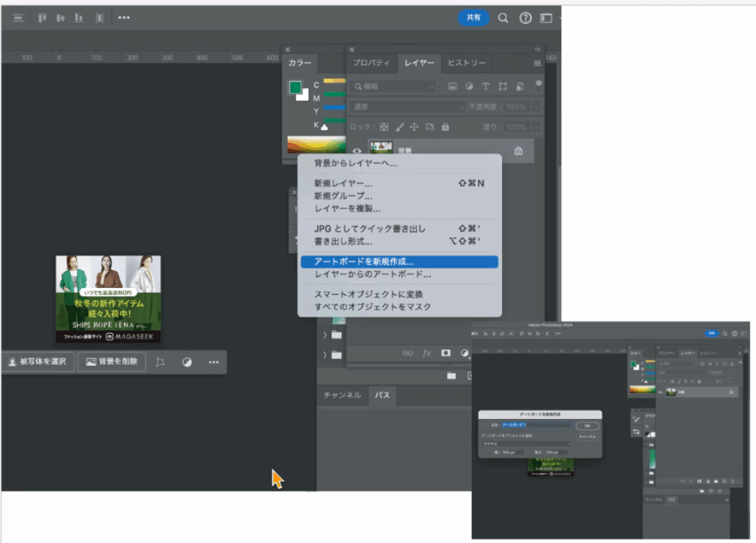Image resolution: width=756 pixels, height=543 pixels.
Task: Click the lock position move icon
Action: point(414,127)
